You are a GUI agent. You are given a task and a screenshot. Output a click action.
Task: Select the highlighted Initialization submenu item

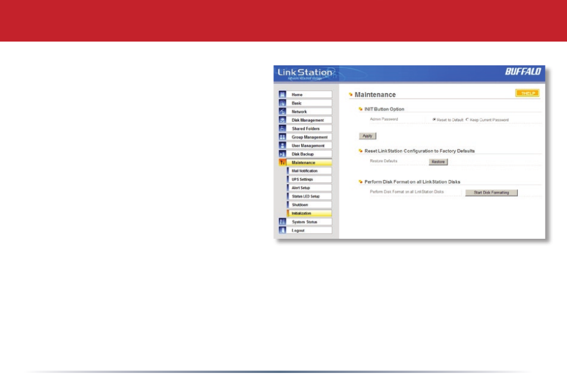(310, 213)
